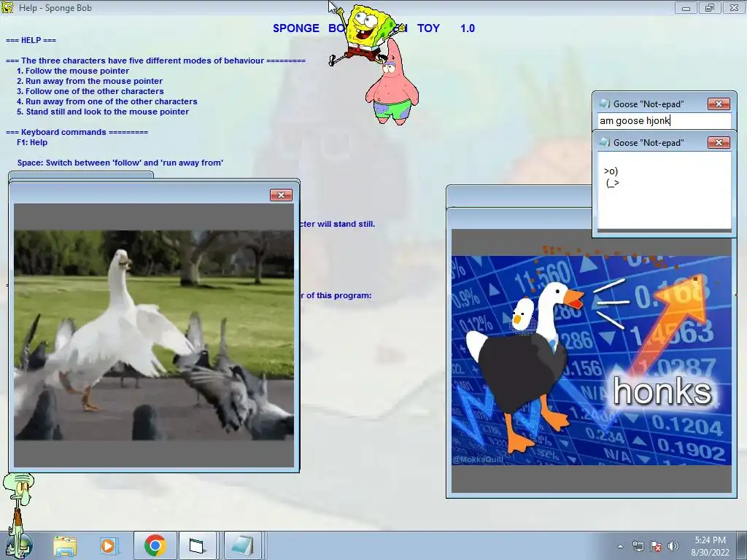The height and width of the screenshot is (560, 747).
Task: Click the honks stonks goose meme image
Action: (591, 360)
